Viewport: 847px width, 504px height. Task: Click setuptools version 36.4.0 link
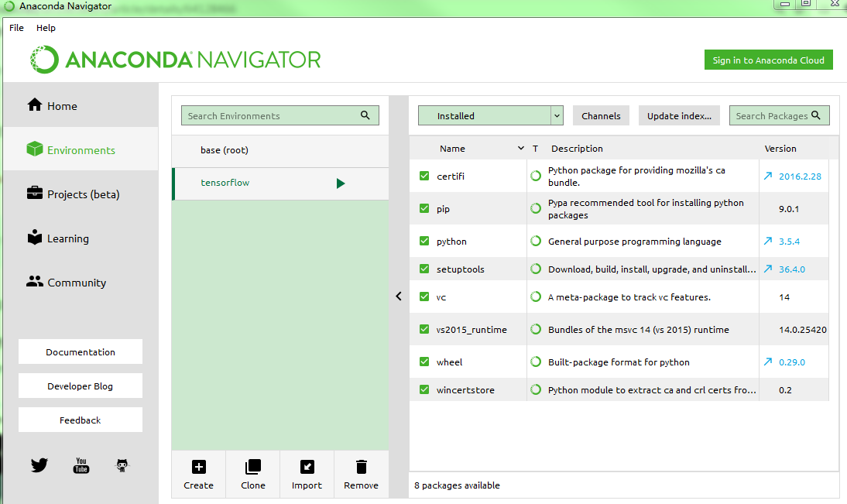pyautogui.click(x=792, y=269)
